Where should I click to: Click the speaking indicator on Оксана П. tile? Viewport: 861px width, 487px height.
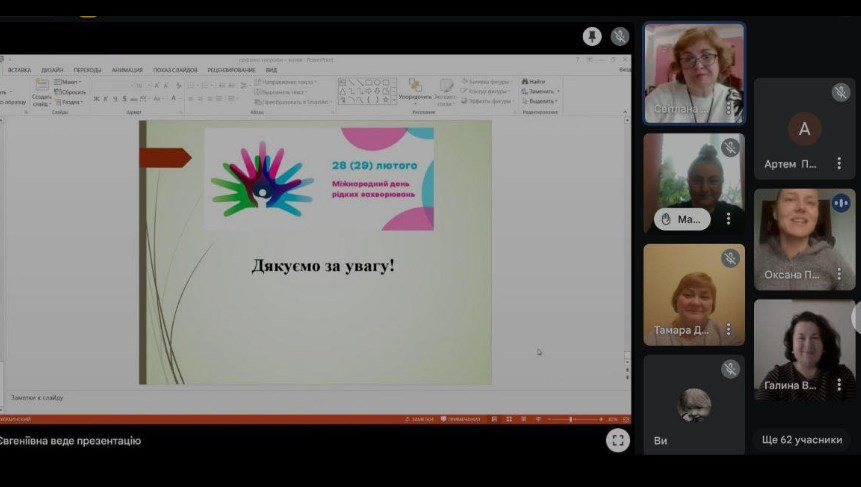tap(841, 203)
